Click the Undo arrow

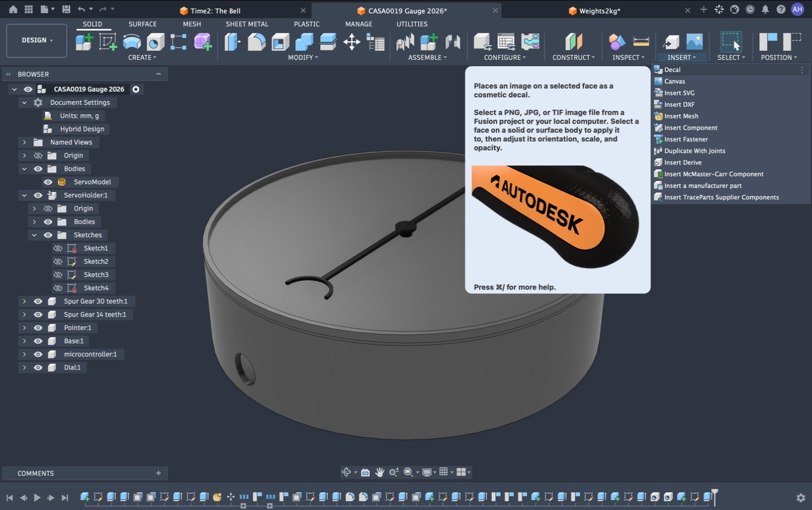point(81,9)
